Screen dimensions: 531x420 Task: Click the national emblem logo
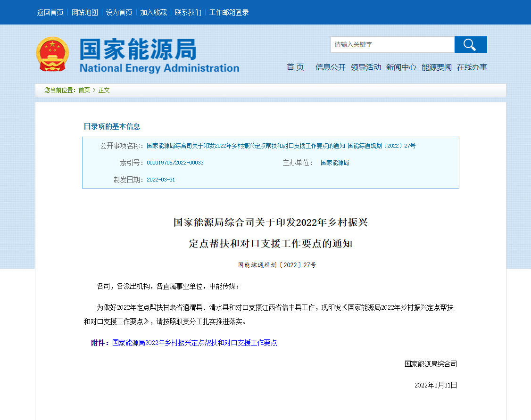(x=52, y=54)
